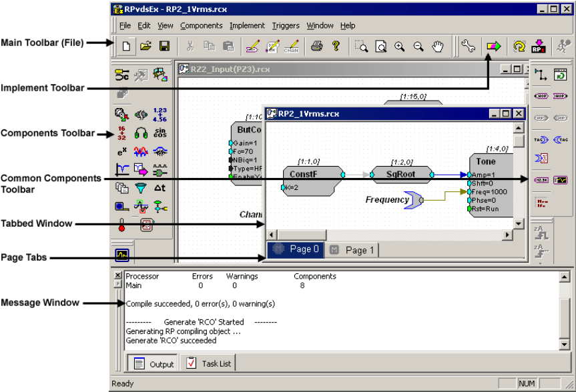
Task: Select the sin cos component icon
Action: [x=160, y=133]
